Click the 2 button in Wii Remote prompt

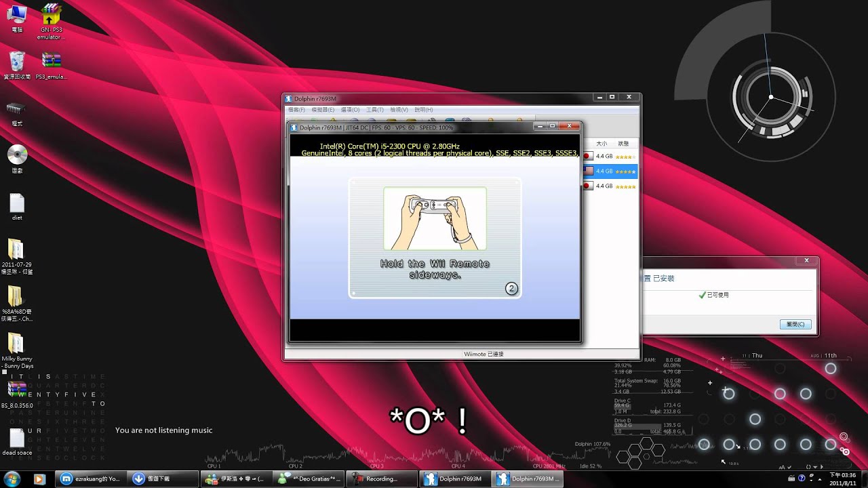tap(511, 289)
